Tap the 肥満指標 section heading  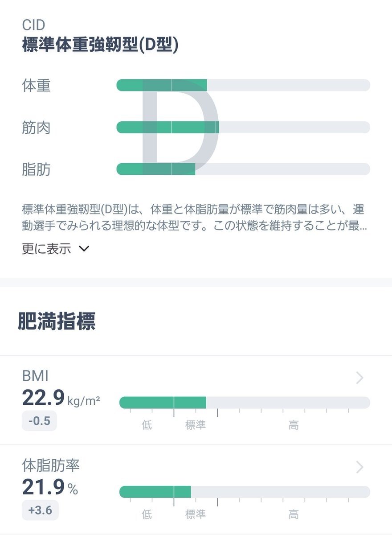pyautogui.click(x=57, y=322)
